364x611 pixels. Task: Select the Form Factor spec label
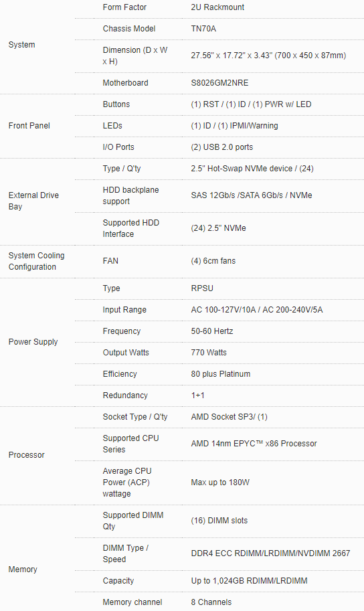tap(124, 7)
